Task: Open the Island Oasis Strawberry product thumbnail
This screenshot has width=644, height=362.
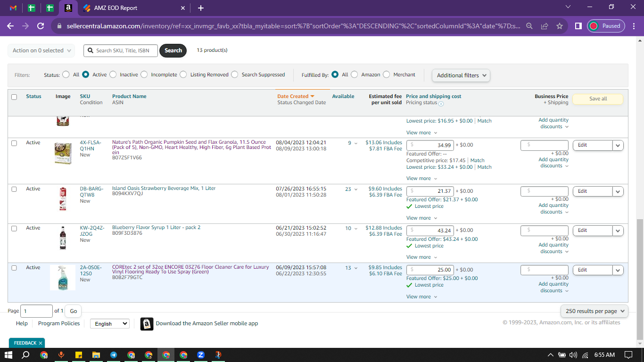Action: pos(63,198)
